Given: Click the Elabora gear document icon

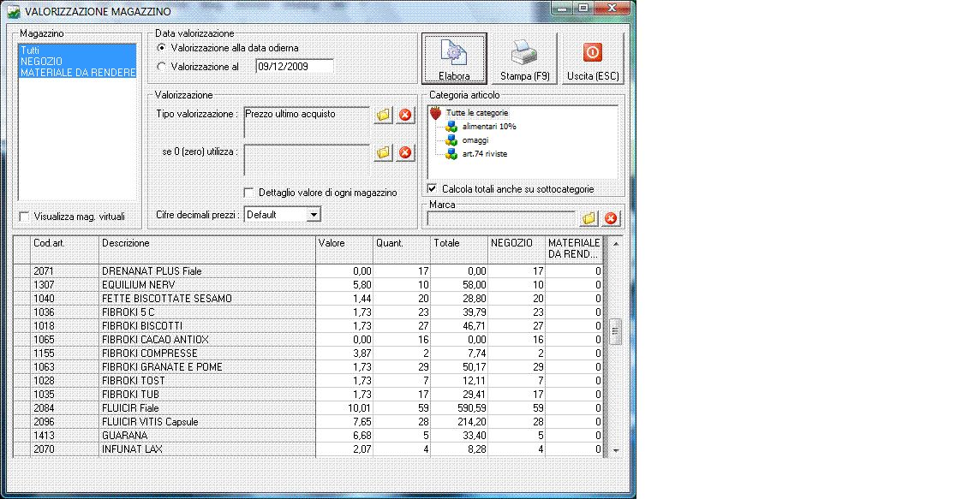Looking at the screenshot, I should 454,52.
